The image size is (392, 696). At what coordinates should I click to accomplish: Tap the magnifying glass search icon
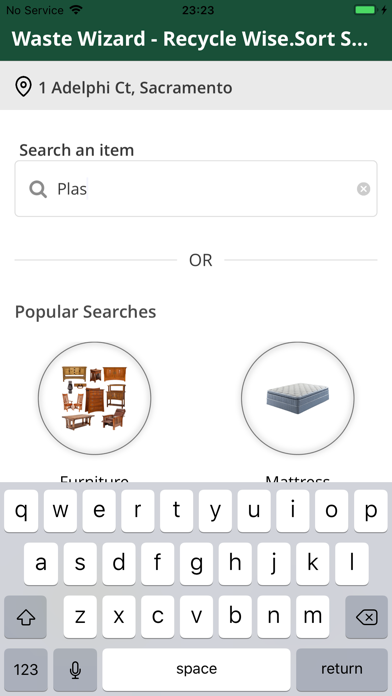coord(38,190)
